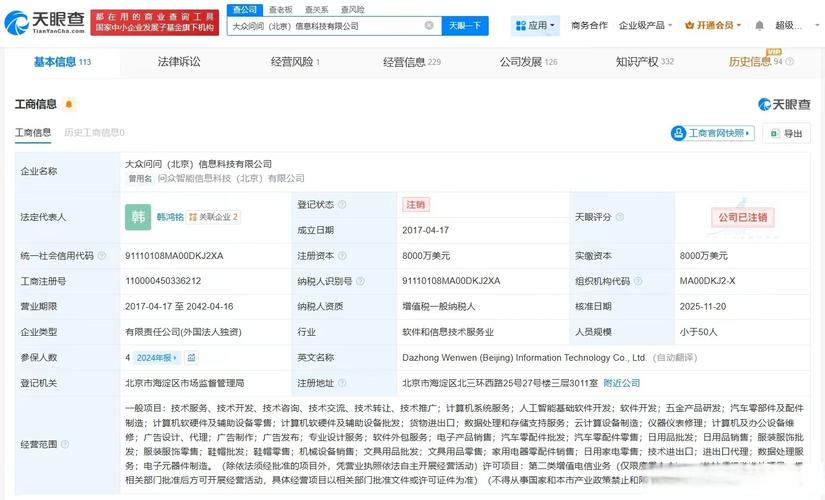The width and height of the screenshot is (825, 500).
Task: Click credit code 91110108MA00DKJ2XA value
Action: point(174,255)
